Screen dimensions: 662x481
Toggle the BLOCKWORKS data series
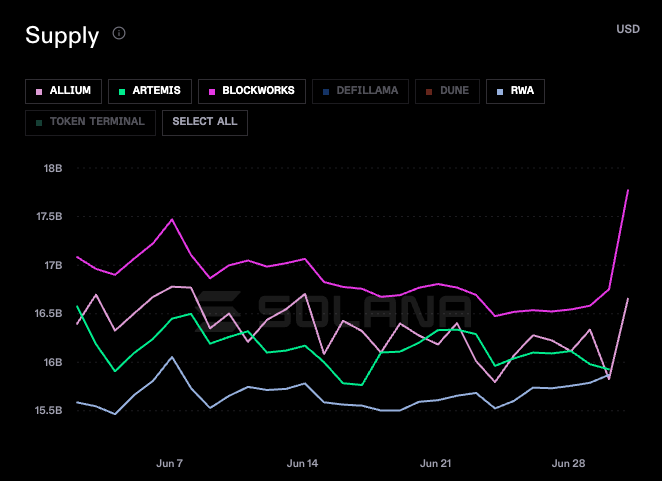pos(252,91)
